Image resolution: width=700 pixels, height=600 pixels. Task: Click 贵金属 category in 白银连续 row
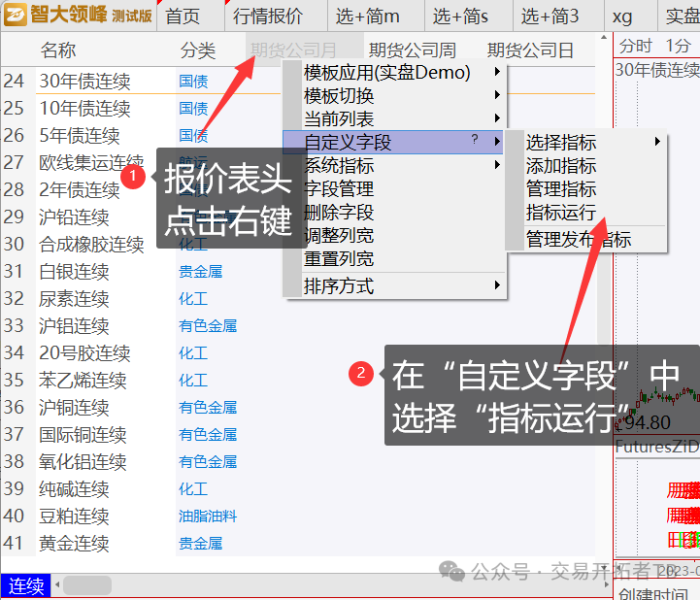[200, 272]
